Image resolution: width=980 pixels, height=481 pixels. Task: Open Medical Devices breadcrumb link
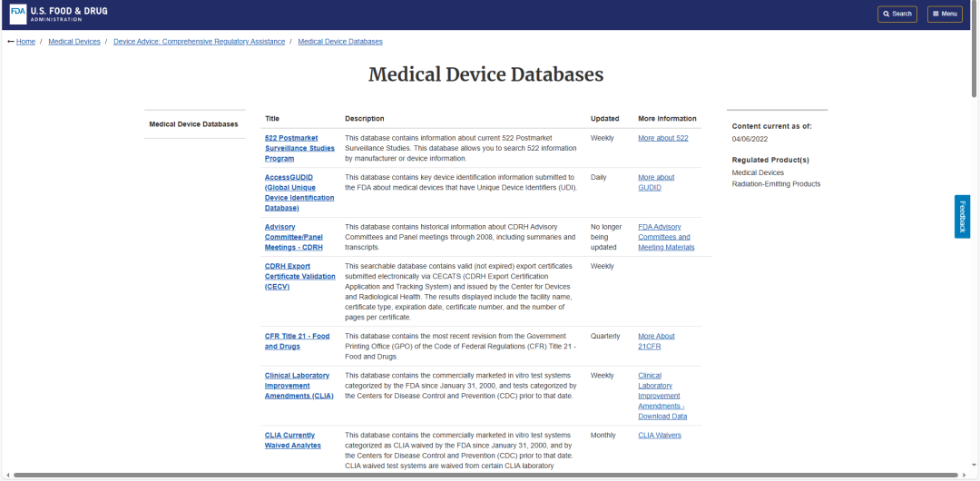[74, 42]
